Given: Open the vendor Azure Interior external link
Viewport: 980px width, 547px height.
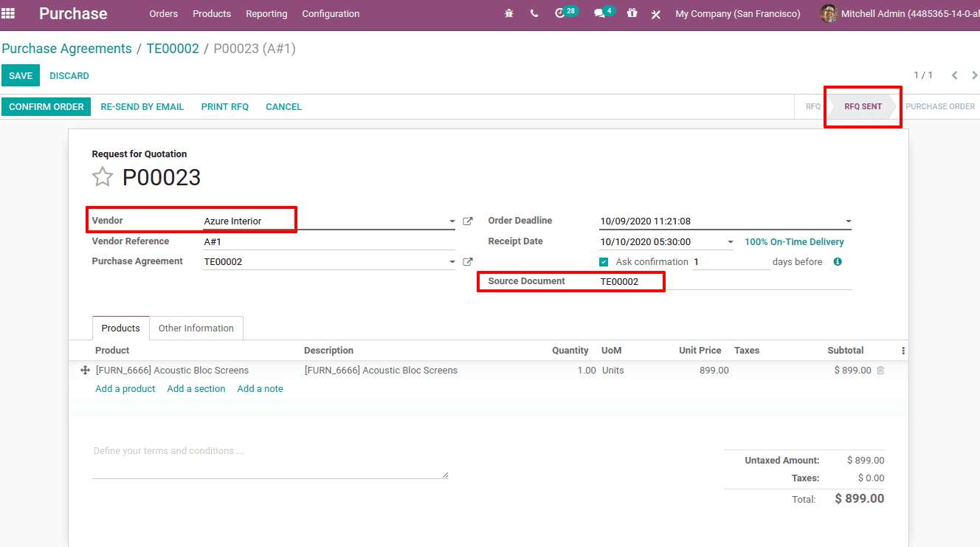Looking at the screenshot, I should (x=467, y=221).
